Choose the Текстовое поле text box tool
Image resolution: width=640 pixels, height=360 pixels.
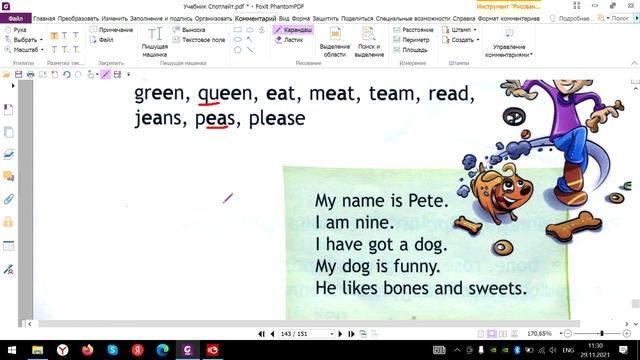(199, 40)
